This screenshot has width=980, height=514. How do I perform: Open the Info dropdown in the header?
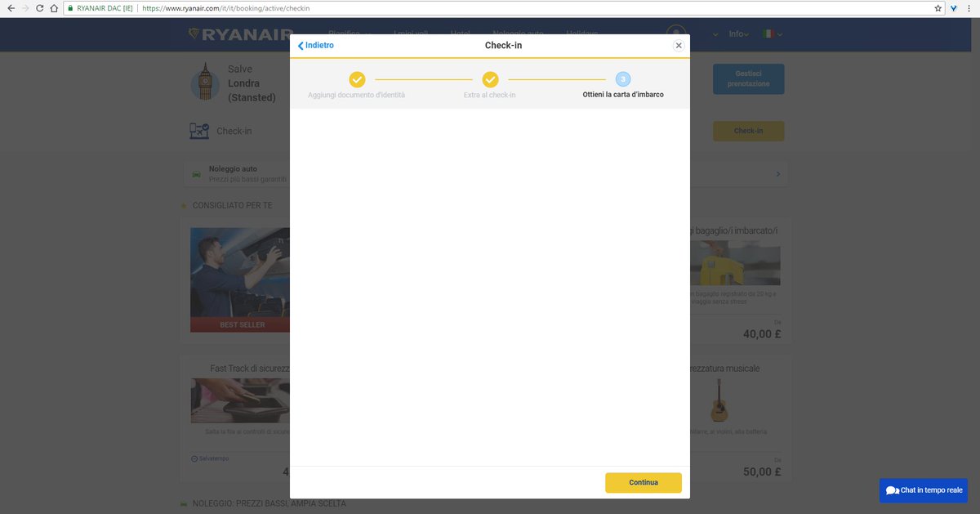739,34
